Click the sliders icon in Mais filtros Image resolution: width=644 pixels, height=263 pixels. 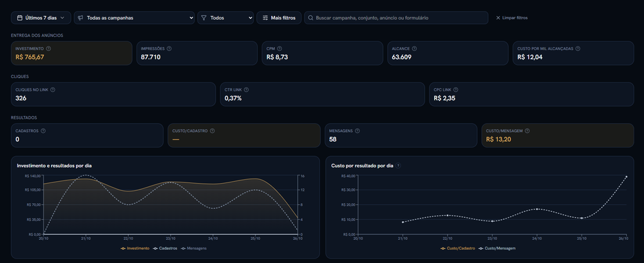[265, 17]
